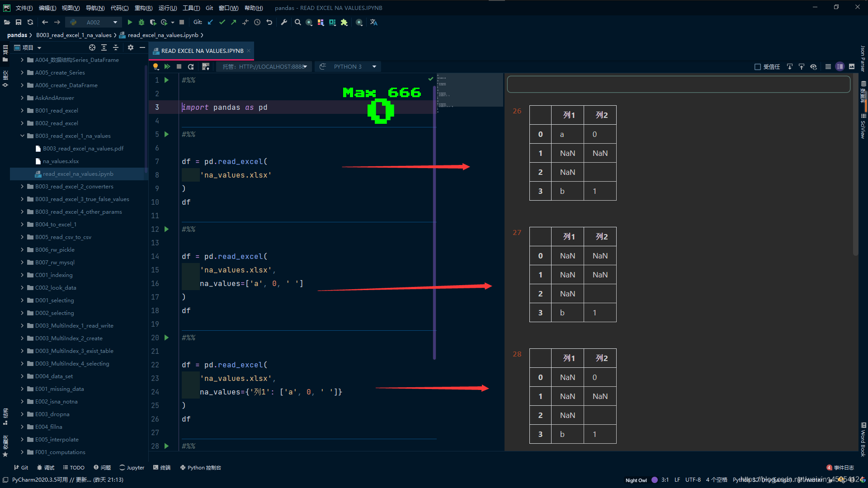
Task: Open the 项目 view selector dropdown
Action: tap(28, 47)
